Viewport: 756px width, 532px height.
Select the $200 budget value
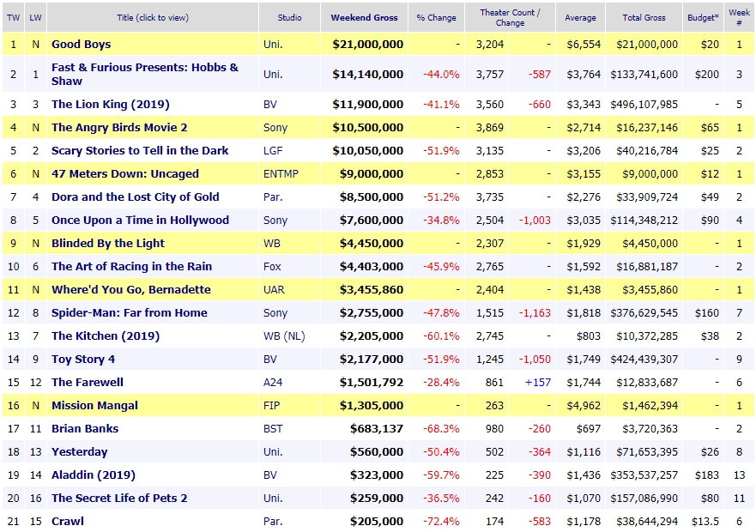tap(707, 75)
